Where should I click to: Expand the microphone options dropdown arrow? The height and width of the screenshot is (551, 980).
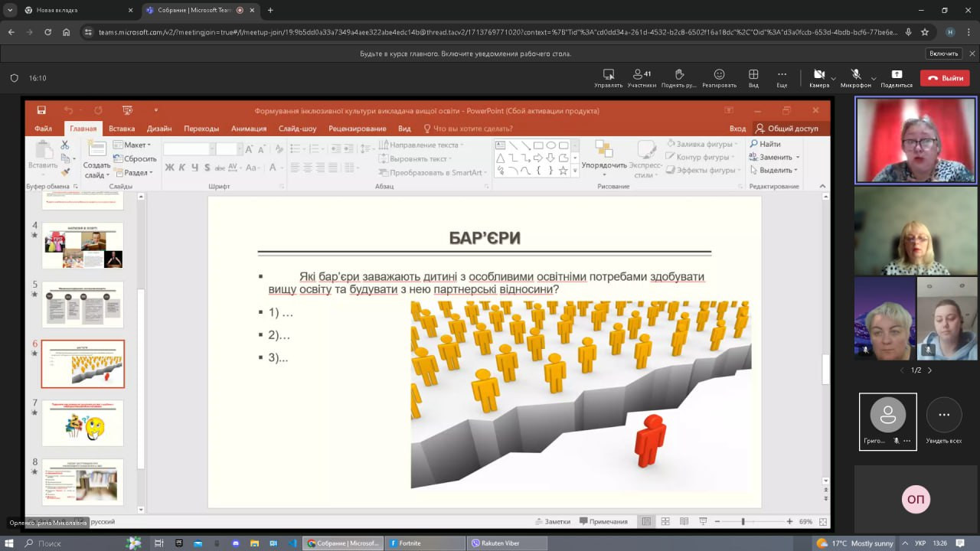click(874, 78)
